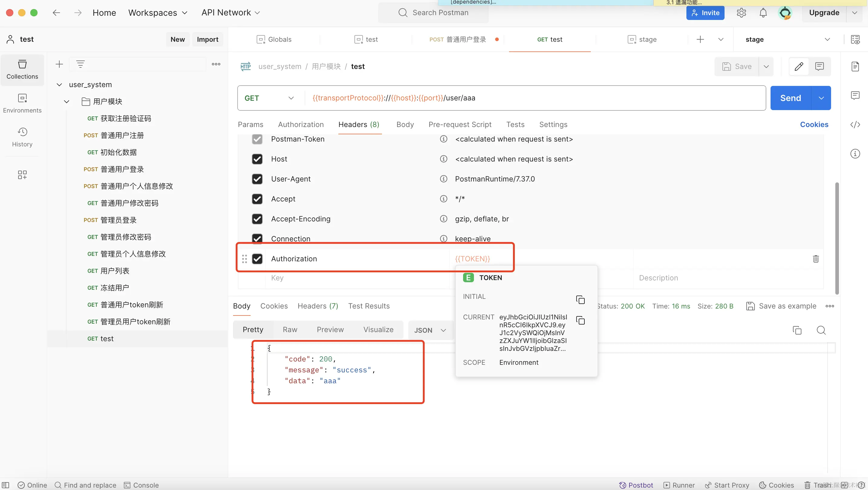The width and height of the screenshot is (868, 490).
Task: Collapse the user_system collection
Action: click(x=59, y=84)
